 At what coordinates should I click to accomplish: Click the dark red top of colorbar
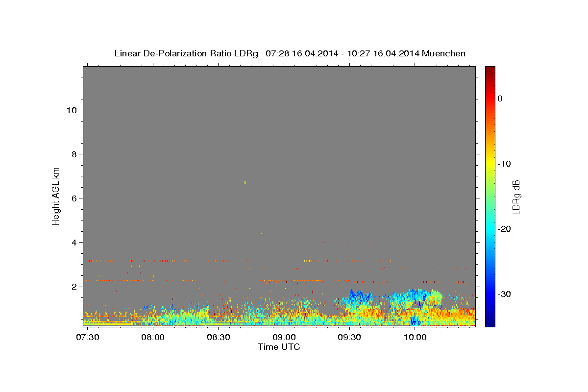(490, 69)
